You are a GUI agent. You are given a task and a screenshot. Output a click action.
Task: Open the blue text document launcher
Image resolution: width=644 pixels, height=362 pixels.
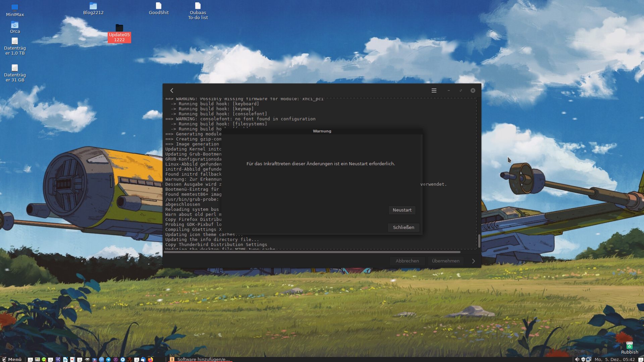[x=65, y=359]
